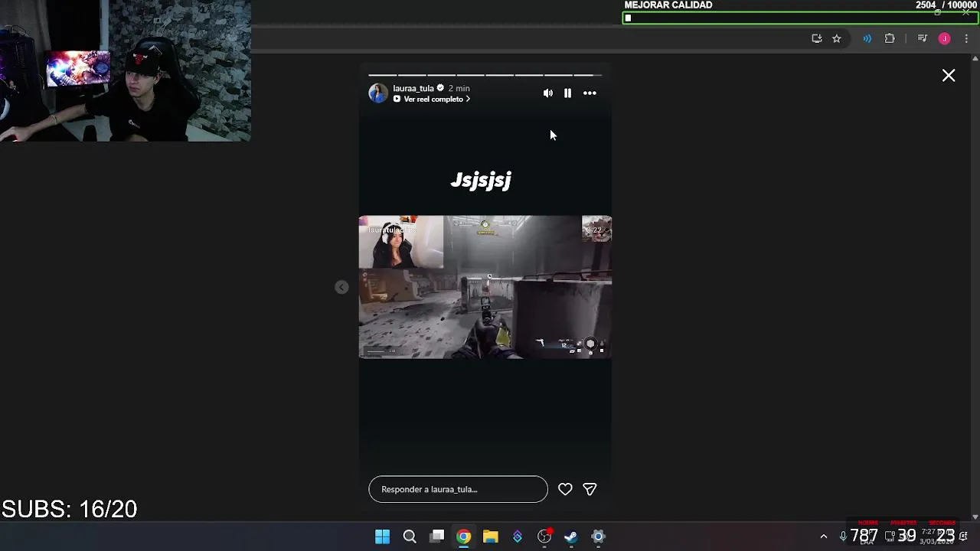
Task: Open the purple diamond app in taskbar
Action: (518, 536)
